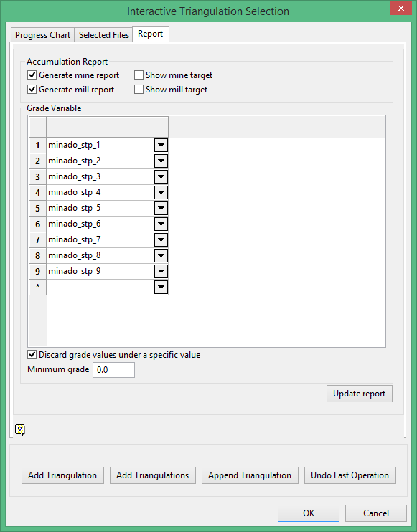417x532 pixels.
Task: Click the help question mark icon
Action: [20, 430]
